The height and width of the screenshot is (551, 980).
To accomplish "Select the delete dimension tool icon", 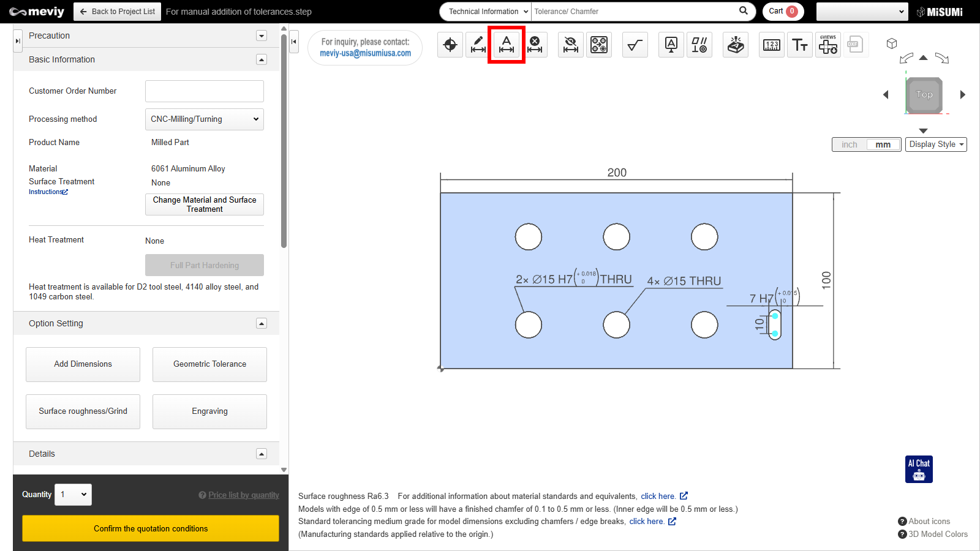I will click(535, 45).
